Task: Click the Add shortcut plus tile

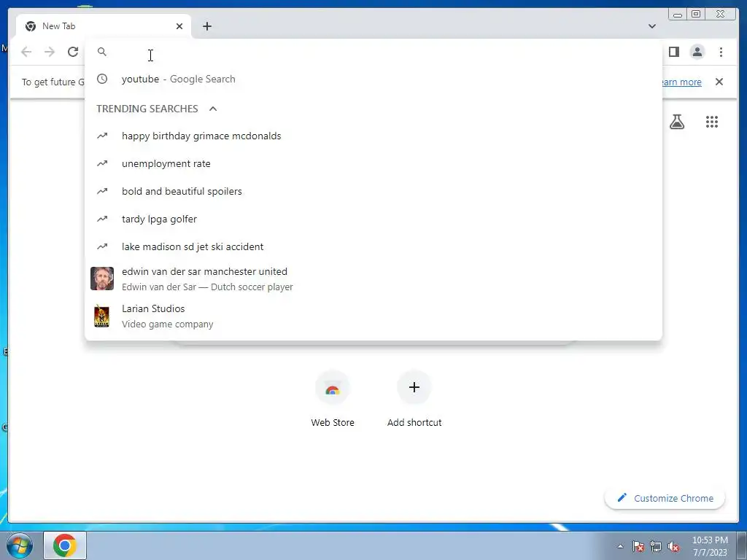Action: tap(414, 399)
